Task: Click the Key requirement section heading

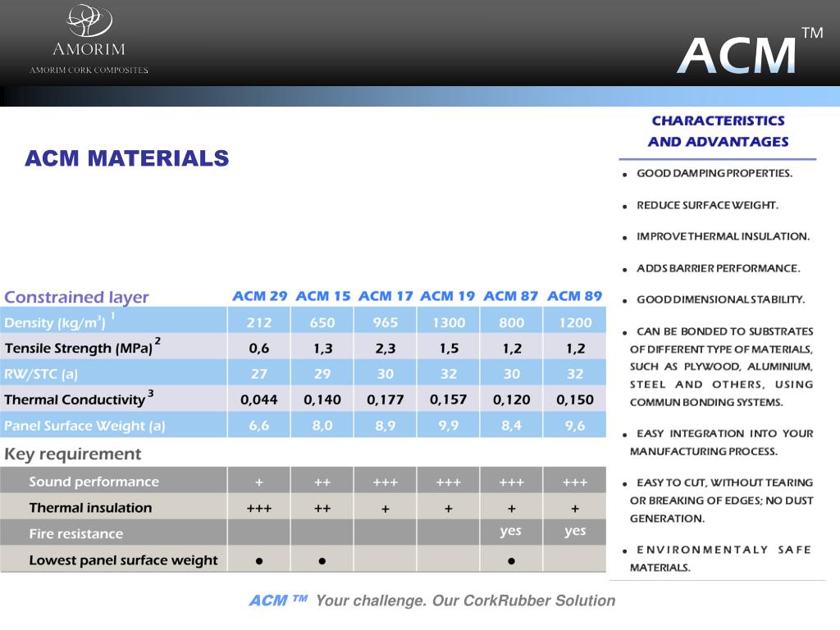Action: pyautogui.click(x=73, y=454)
